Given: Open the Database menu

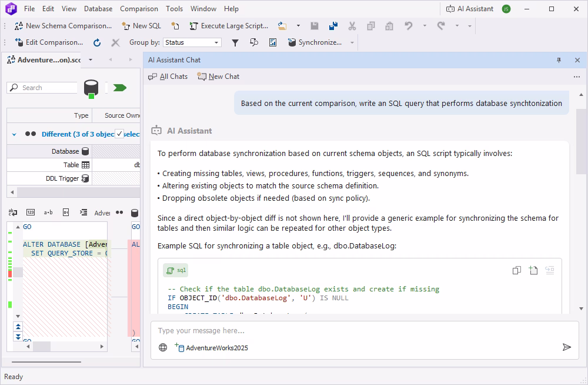Looking at the screenshot, I should click(x=98, y=9).
